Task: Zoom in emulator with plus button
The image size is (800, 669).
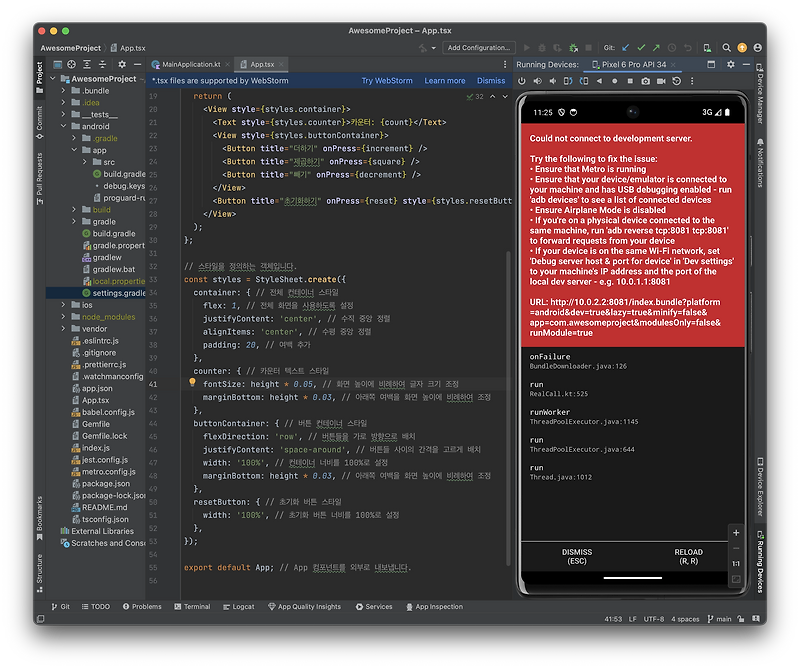Action: [x=736, y=533]
